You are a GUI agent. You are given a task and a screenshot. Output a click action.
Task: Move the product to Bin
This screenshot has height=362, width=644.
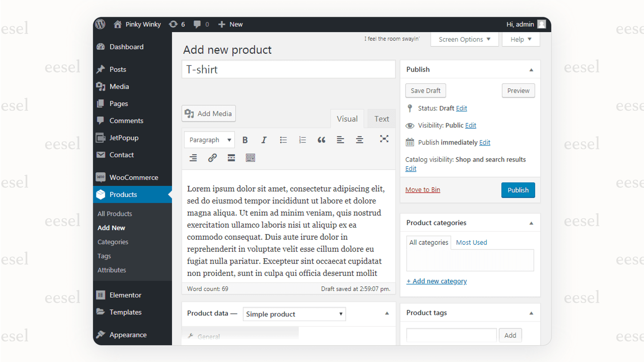pos(422,190)
